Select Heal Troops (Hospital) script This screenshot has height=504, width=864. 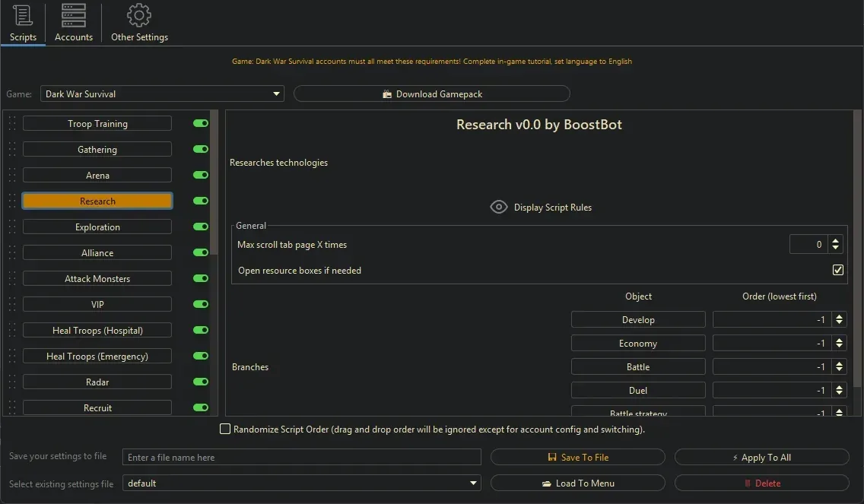click(x=97, y=331)
